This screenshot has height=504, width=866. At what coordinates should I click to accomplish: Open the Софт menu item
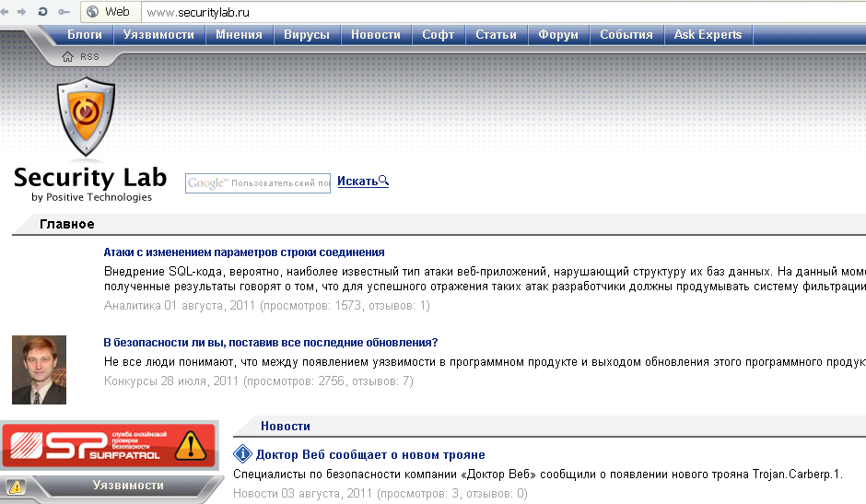tap(438, 34)
